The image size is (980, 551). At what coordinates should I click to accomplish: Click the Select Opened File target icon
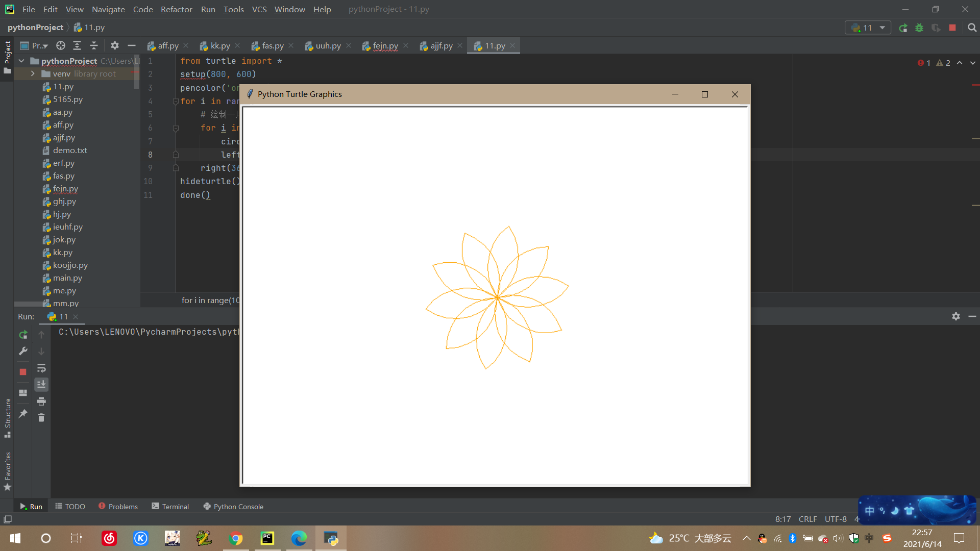[61, 45]
